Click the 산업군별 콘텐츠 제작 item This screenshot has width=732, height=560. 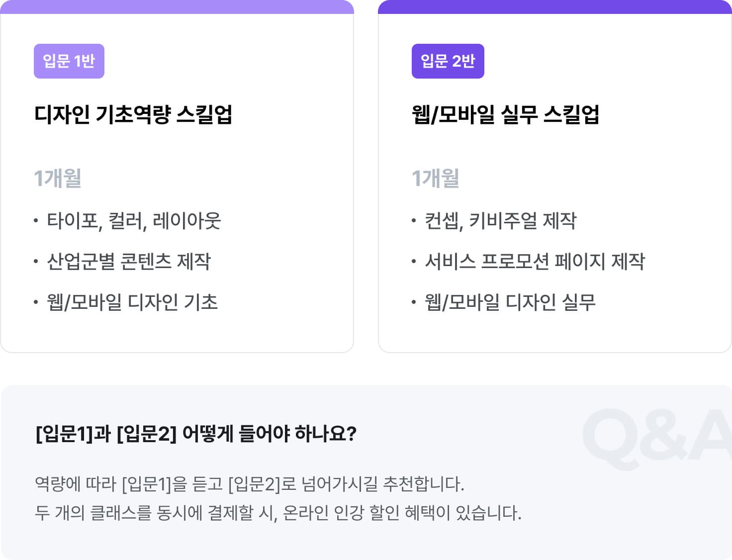(x=129, y=261)
